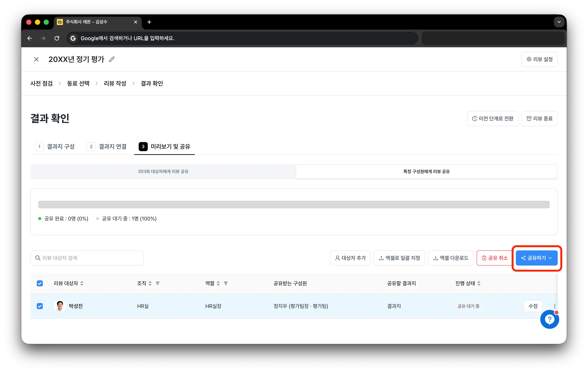Expand the browser tab list chevron
This screenshot has width=588, height=372.
pyautogui.click(x=559, y=22)
